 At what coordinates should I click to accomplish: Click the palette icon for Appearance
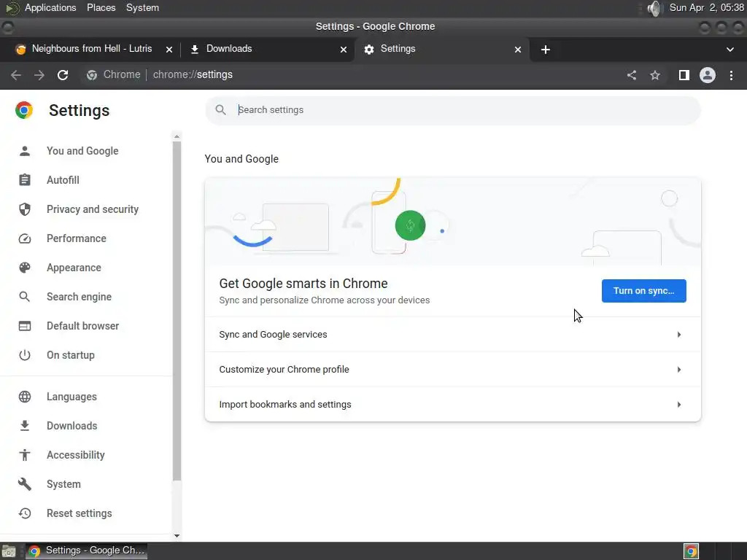[x=25, y=268]
